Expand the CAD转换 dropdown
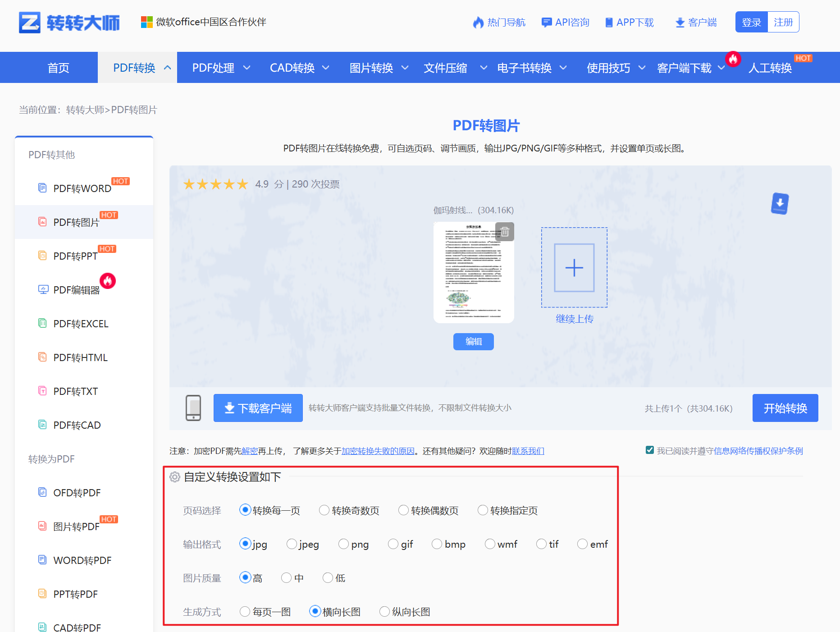Image resolution: width=840 pixels, height=632 pixels. point(326,68)
